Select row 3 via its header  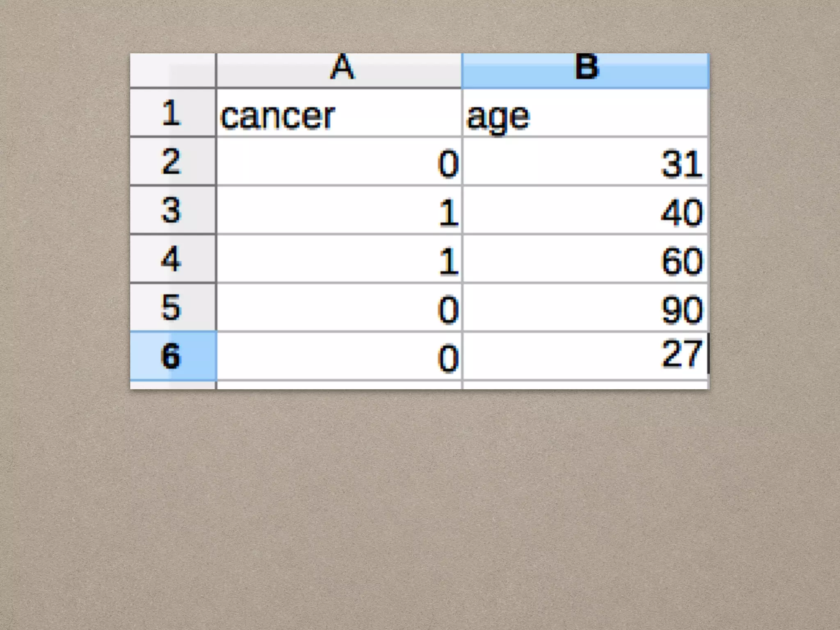click(x=172, y=210)
